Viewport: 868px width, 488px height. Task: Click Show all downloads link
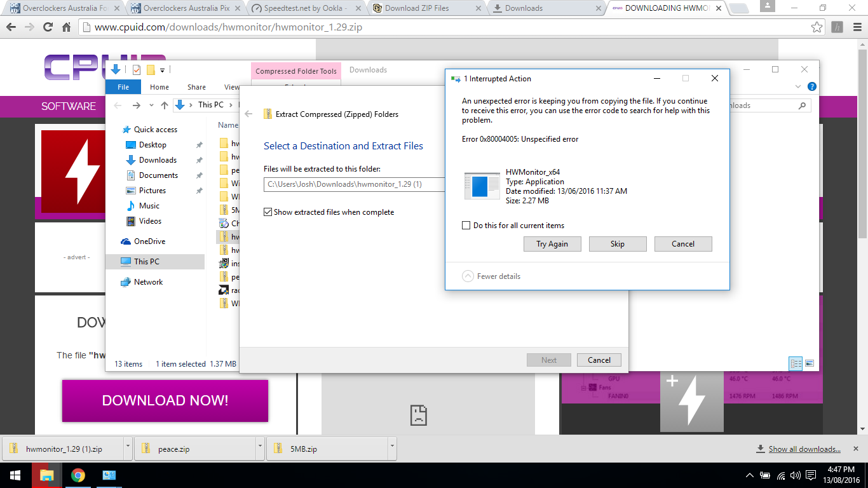point(804,449)
